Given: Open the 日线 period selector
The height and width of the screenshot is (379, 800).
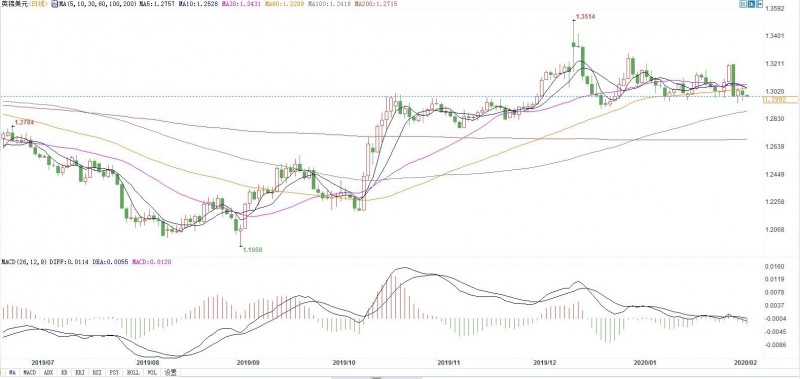Looking at the screenshot, I should click(38, 4).
